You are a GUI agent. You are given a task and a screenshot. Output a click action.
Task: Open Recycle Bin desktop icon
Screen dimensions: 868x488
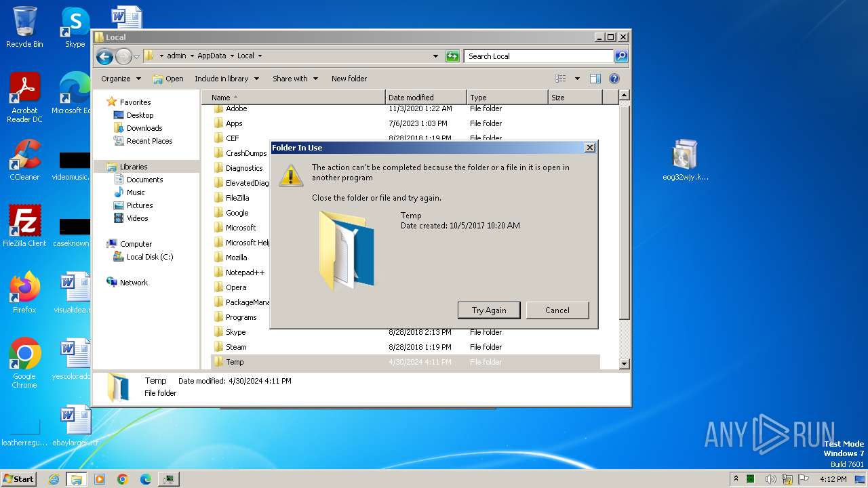point(24,27)
